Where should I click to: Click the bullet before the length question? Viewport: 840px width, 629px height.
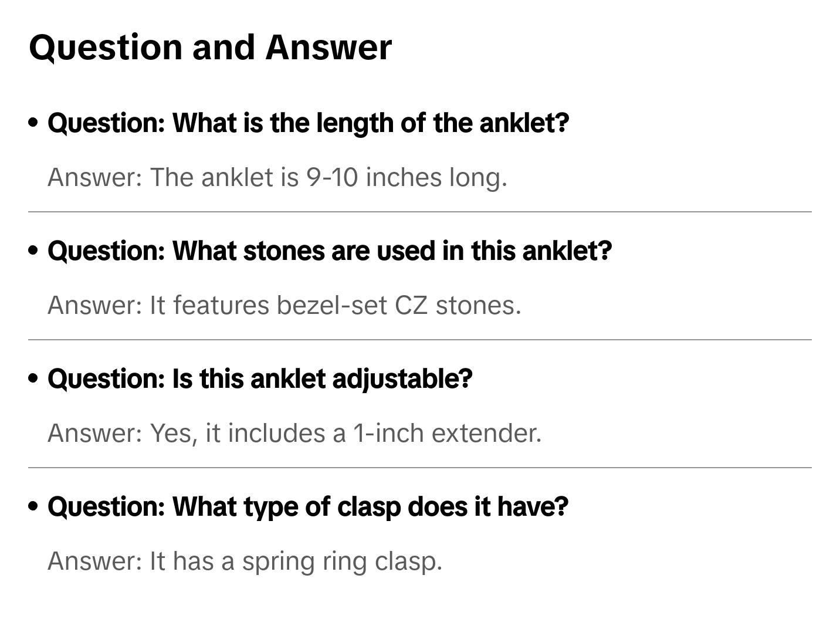point(33,123)
